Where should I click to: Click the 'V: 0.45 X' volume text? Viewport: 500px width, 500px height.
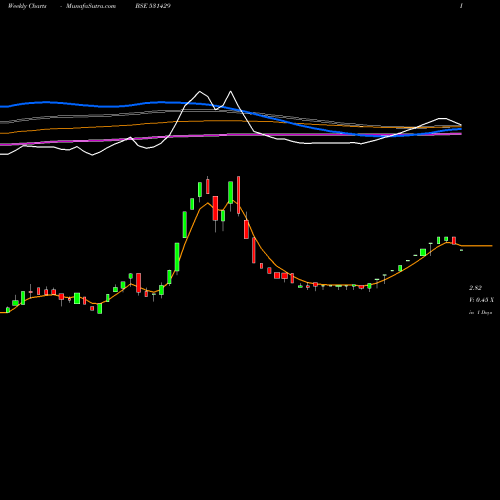click(x=481, y=300)
